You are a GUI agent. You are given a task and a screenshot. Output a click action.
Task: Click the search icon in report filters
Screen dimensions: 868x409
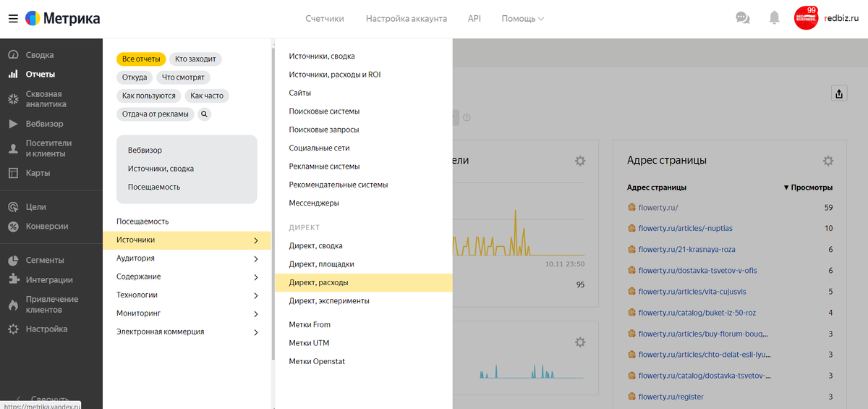205,114
